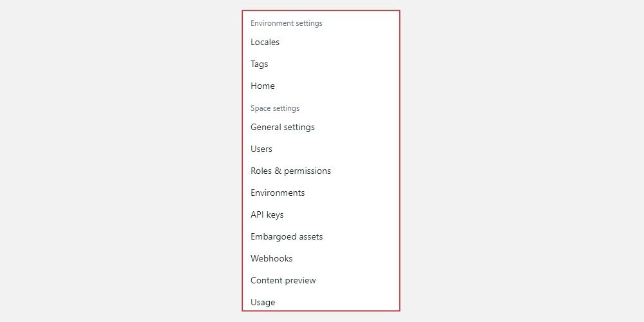The image size is (644, 322).
Task: Manage locales via the Locales link
Action: click(x=265, y=43)
